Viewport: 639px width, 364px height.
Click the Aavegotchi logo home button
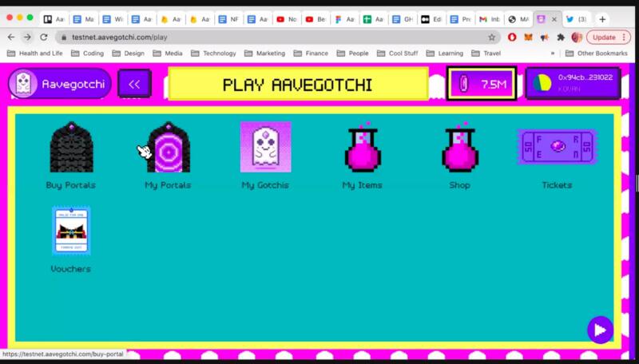pos(59,84)
